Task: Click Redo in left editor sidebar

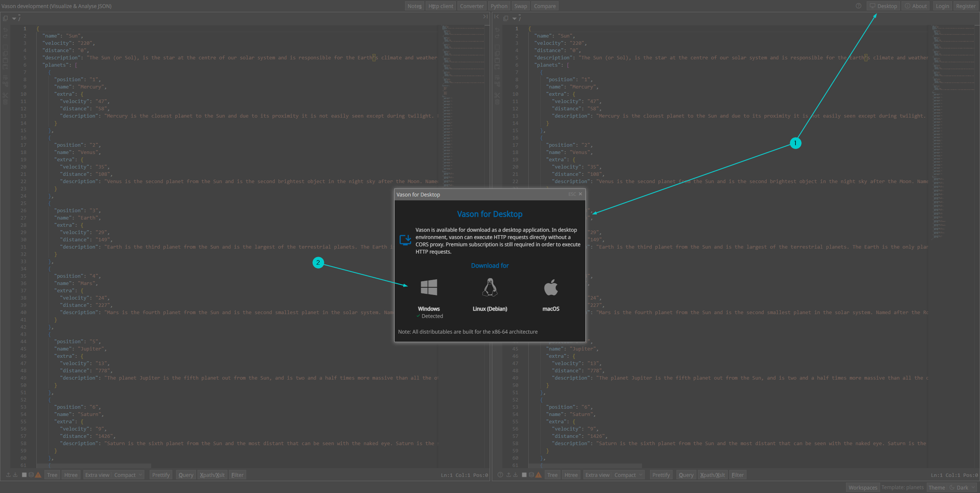Action: click(5, 36)
